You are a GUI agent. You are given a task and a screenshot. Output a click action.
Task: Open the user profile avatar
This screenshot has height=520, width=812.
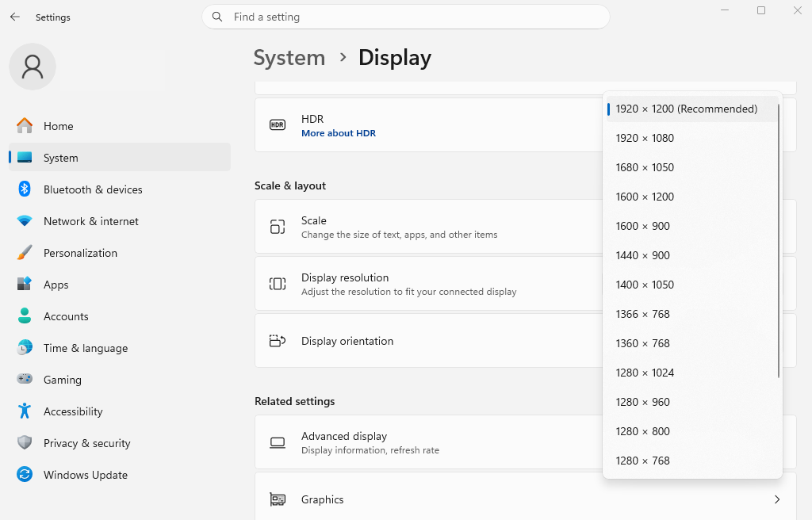tap(33, 67)
